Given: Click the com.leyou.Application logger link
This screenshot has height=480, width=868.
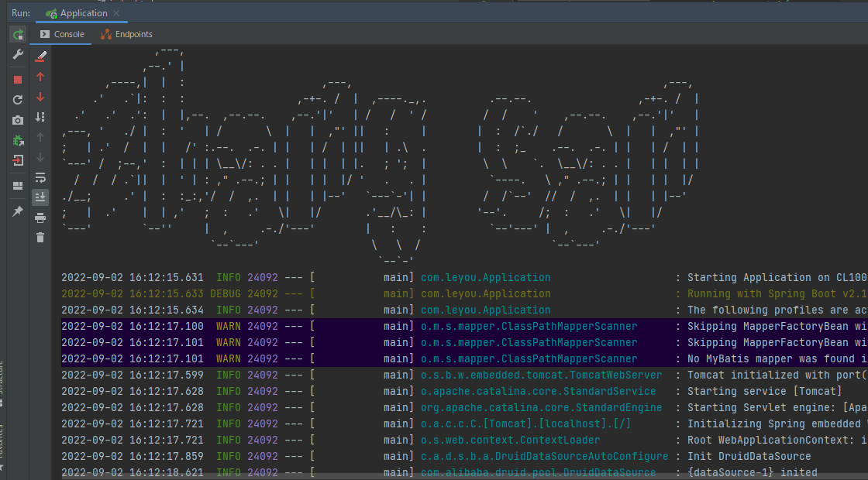Looking at the screenshot, I should click(485, 276).
